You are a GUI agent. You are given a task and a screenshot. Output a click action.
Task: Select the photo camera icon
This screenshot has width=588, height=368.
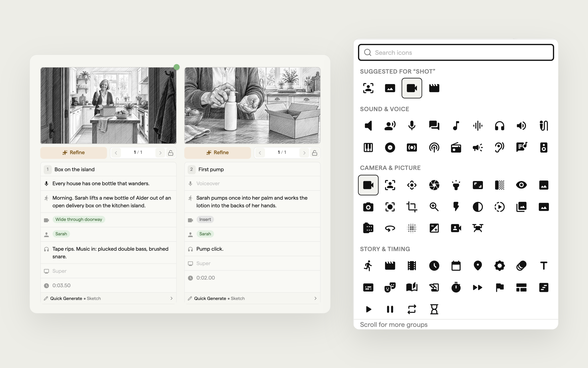(x=368, y=207)
